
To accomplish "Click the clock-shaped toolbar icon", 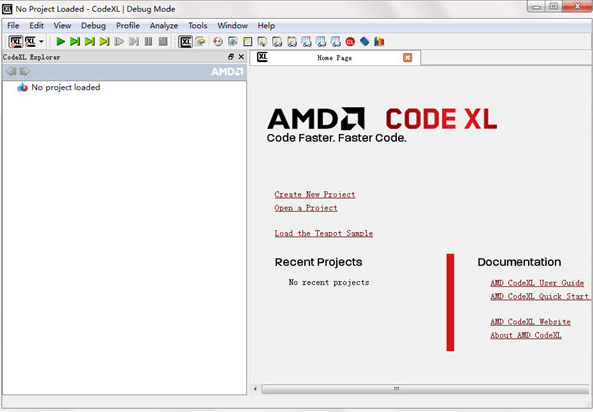I will click(217, 42).
